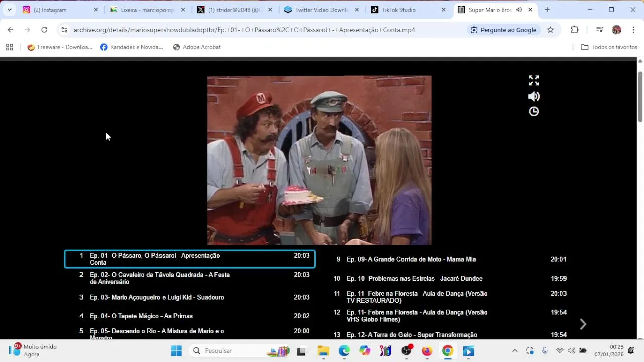Close the TikTok Studio tab
The image size is (644, 362).
click(x=443, y=10)
